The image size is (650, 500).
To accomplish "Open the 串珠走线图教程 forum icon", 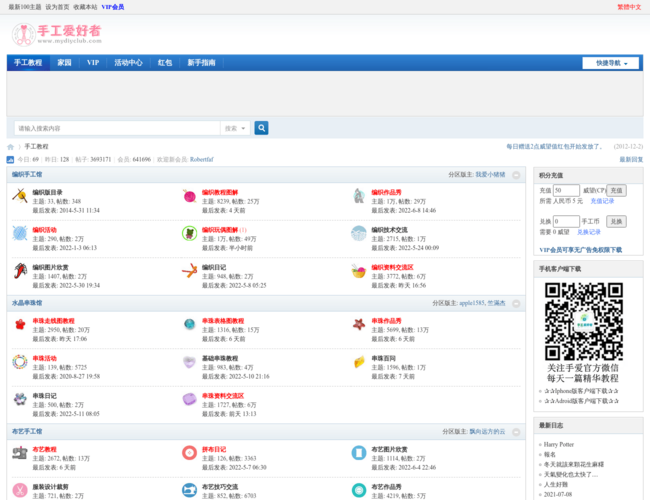I will [x=19, y=324].
